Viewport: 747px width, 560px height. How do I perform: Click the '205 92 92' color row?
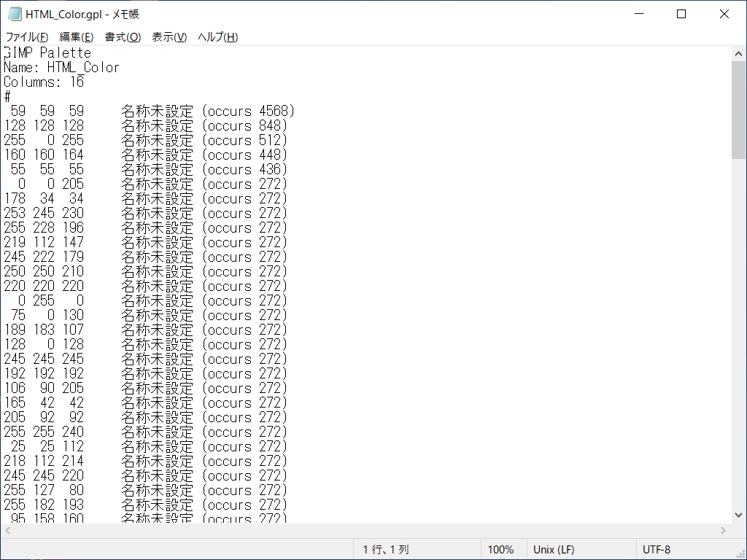[x=146, y=418]
